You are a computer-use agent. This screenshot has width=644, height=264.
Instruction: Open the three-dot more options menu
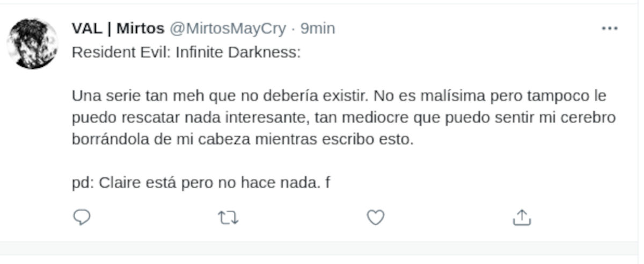tap(610, 28)
